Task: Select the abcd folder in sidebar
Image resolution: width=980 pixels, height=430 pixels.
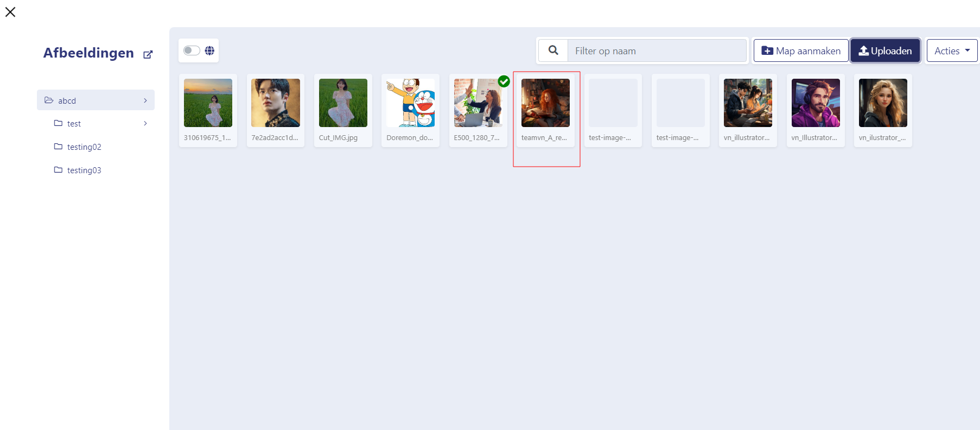Action: [67, 100]
